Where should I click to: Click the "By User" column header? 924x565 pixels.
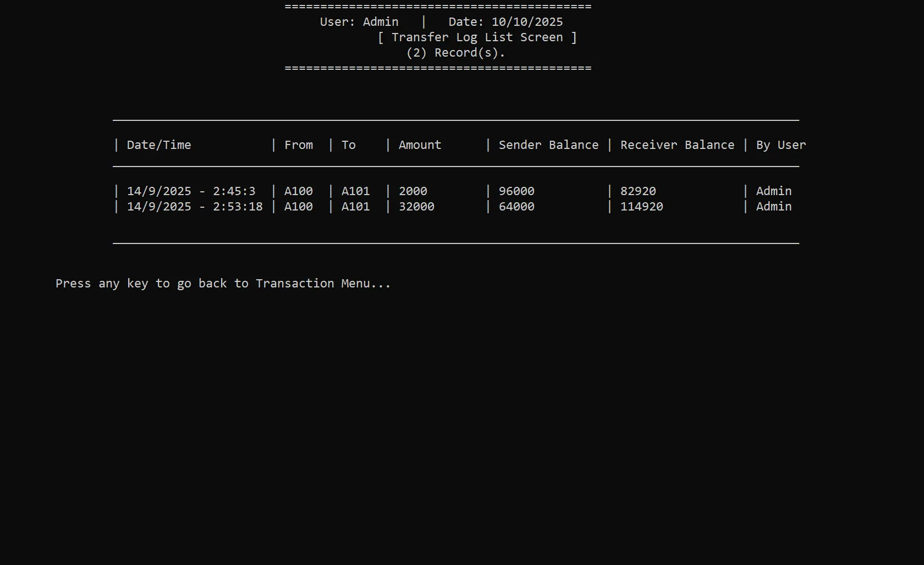point(780,145)
